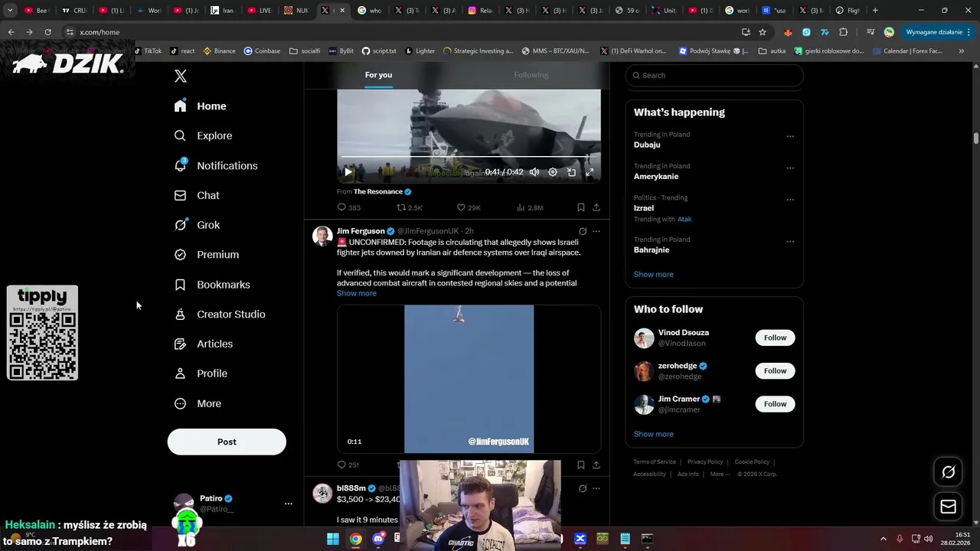Viewport: 980px width, 551px height.
Task: Open Creator Studio in the sidebar
Action: [x=220, y=315]
